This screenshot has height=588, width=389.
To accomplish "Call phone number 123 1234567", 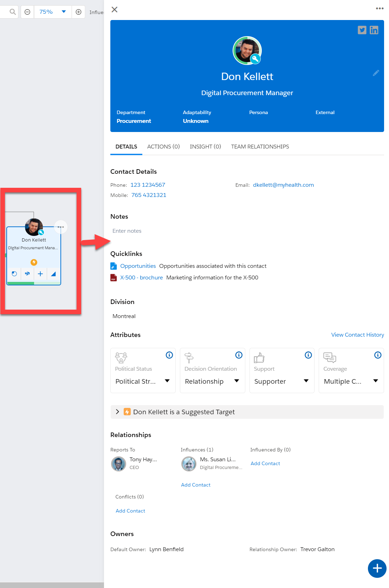I will point(148,185).
